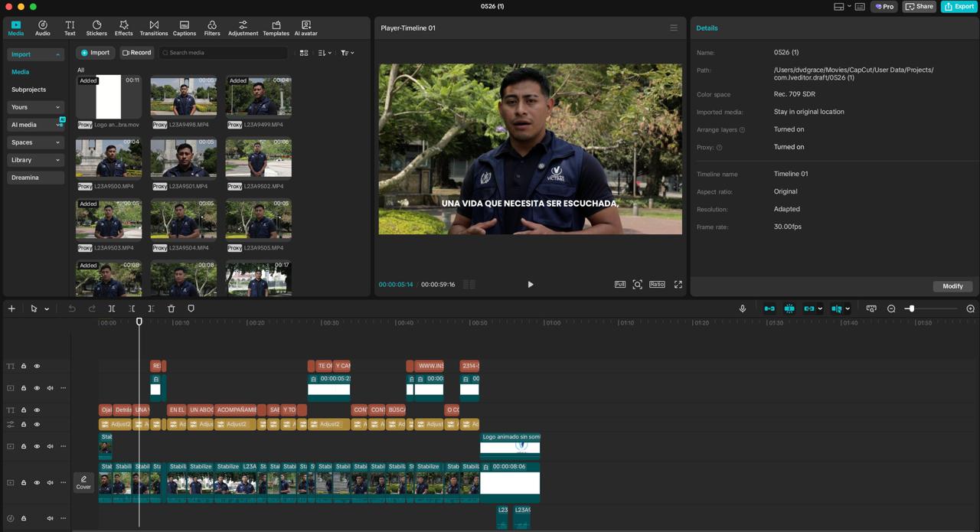
Task: Add a timeline marker with shield icon
Action: click(x=191, y=308)
